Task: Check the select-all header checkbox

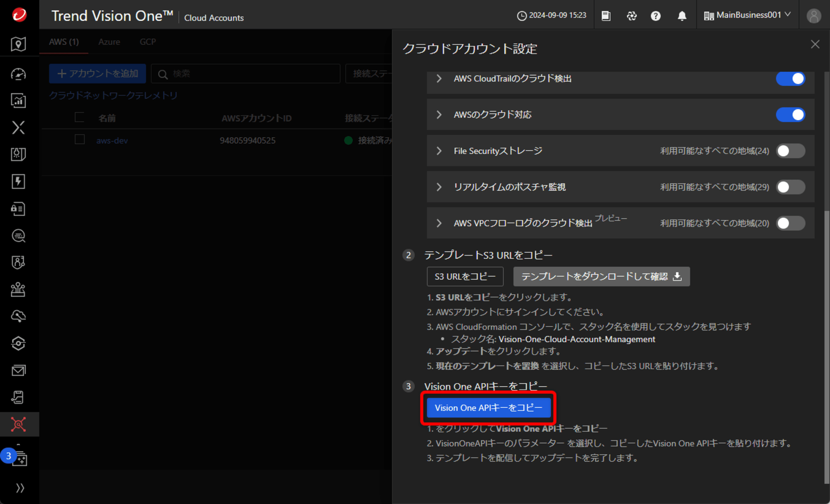Action: pos(80,117)
